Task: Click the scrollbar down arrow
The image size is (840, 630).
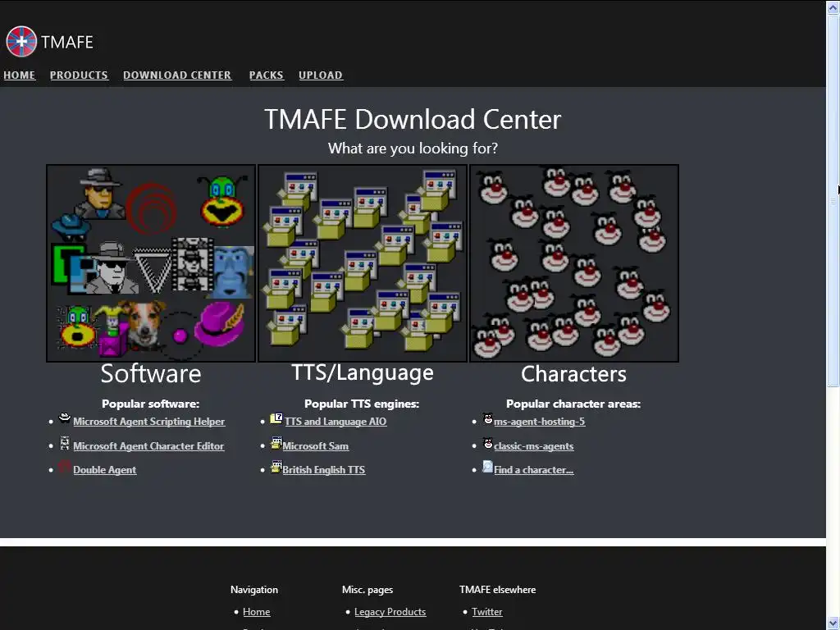Action: click(833, 623)
